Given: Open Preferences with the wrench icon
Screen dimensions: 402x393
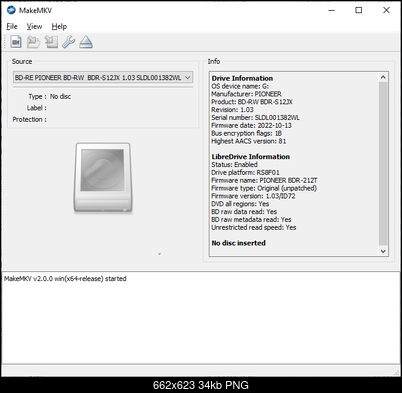Looking at the screenshot, I should (68, 42).
